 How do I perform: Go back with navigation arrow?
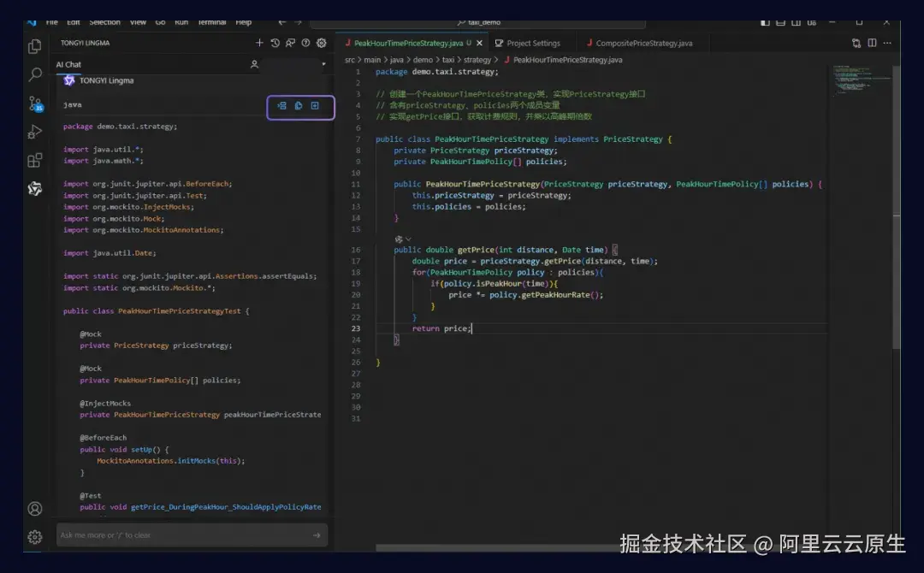click(x=282, y=22)
